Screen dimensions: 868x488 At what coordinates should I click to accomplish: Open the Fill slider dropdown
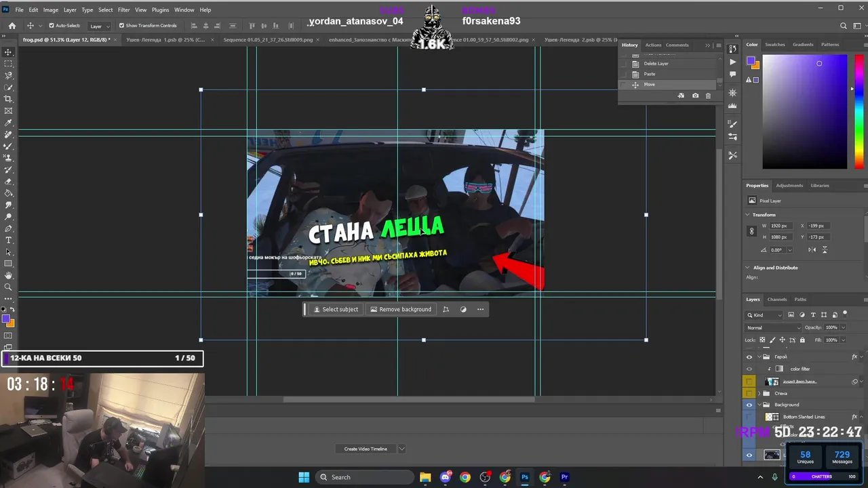pos(843,340)
